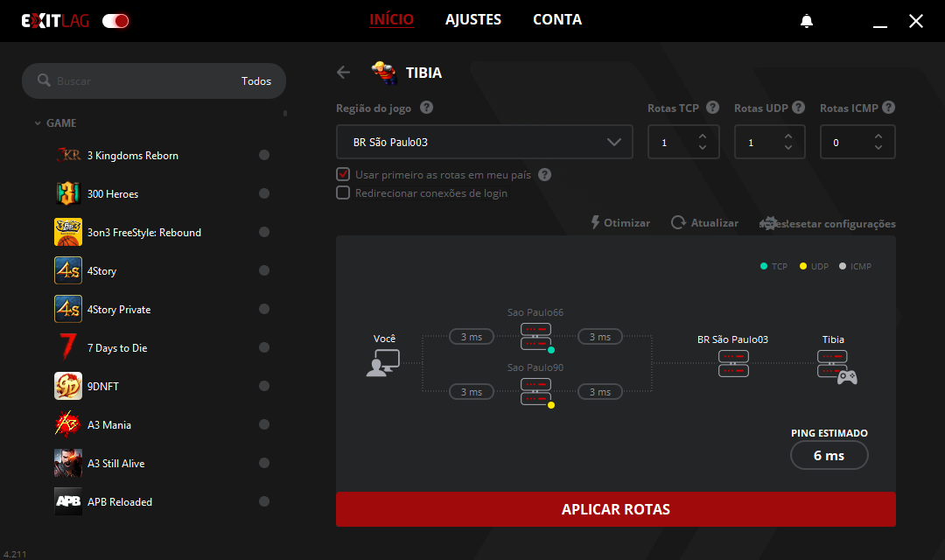The height and width of the screenshot is (560, 945).
Task: Select the APB Reloaded list entry name
Action: click(119, 501)
